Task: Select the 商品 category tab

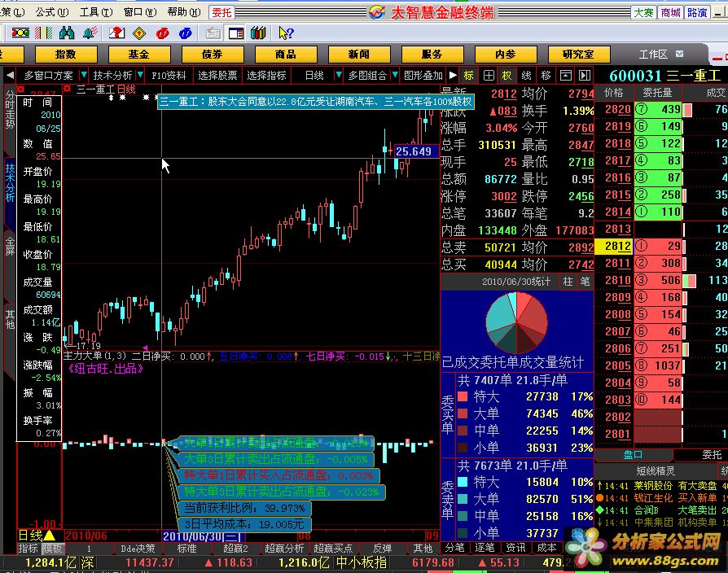Action: (286, 55)
